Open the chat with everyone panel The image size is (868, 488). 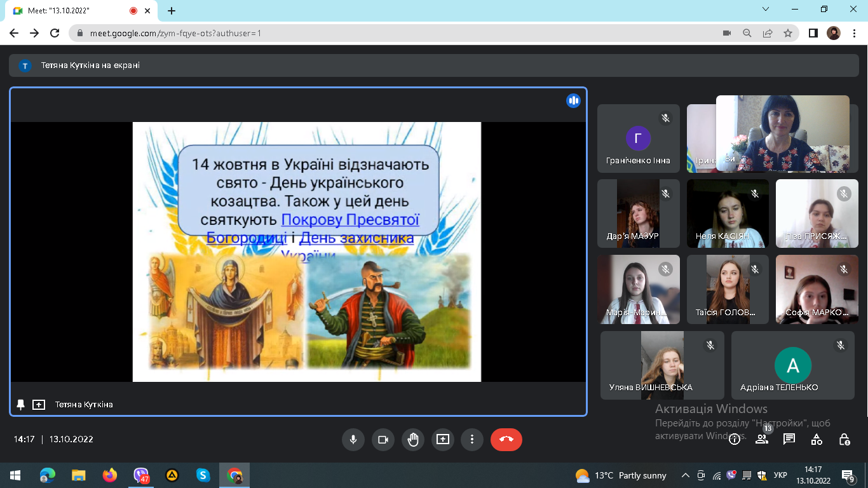click(789, 439)
